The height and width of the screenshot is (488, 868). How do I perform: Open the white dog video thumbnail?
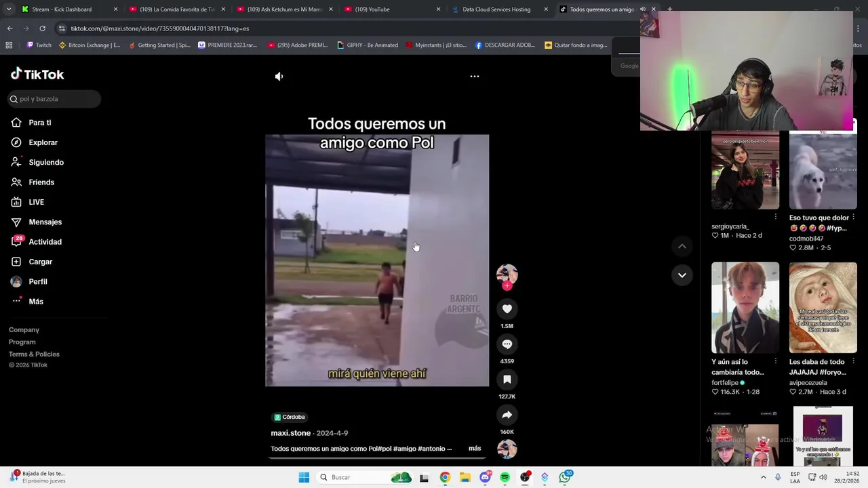(823, 170)
